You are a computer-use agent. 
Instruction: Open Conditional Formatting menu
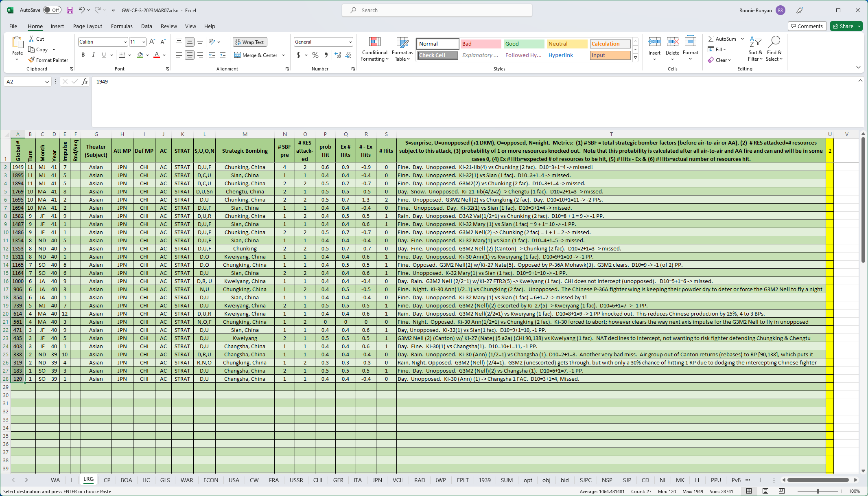click(374, 49)
